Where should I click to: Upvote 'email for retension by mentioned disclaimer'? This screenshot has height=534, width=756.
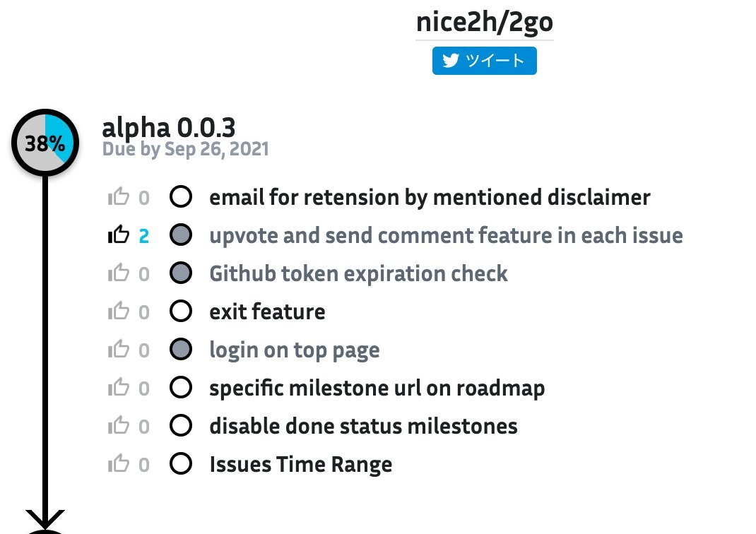tap(119, 197)
